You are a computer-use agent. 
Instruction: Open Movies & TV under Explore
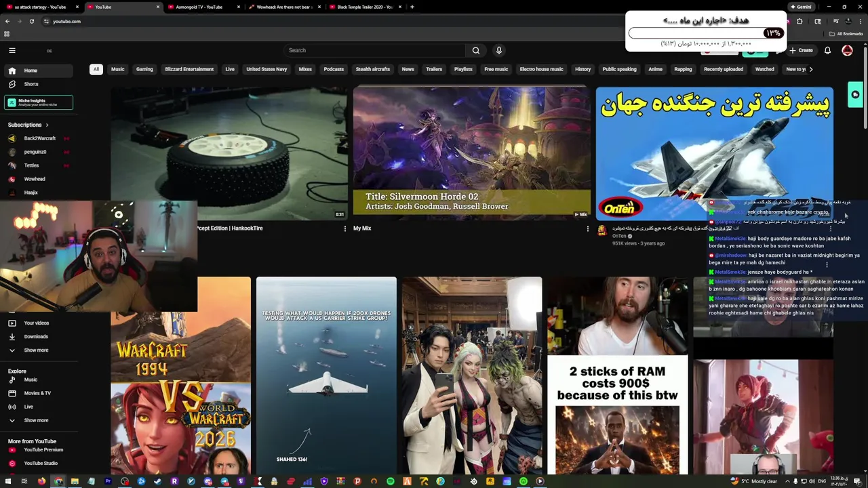[x=39, y=393]
